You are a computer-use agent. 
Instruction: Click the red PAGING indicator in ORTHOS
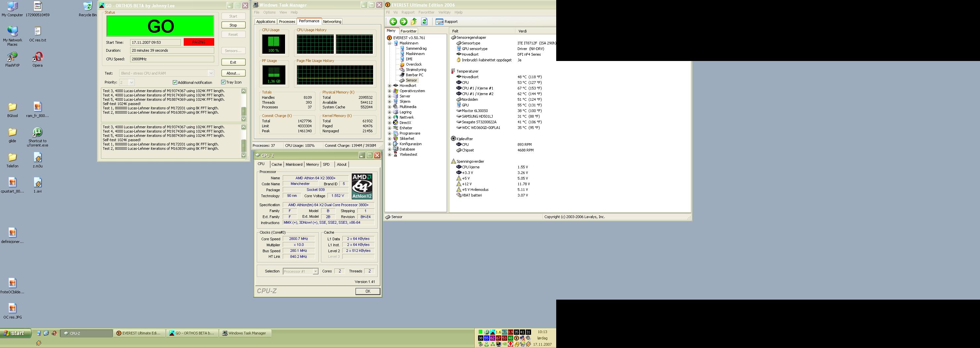tap(199, 42)
